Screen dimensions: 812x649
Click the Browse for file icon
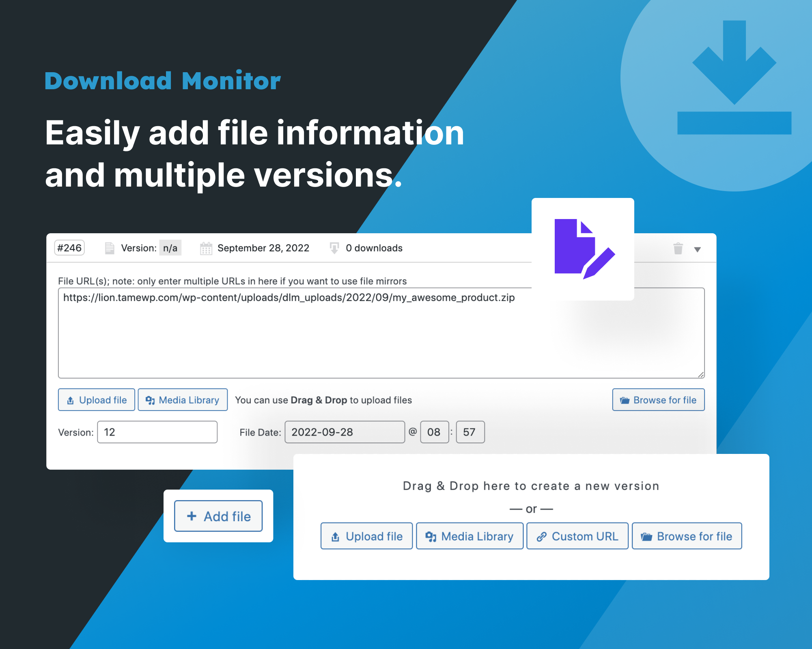pyautogui.click(x=623, y=400)
